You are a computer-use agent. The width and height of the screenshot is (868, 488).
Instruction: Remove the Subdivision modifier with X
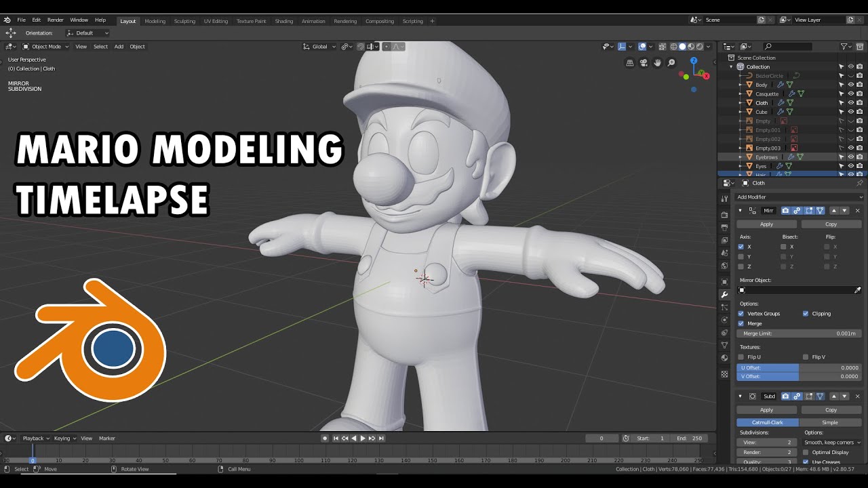[x=857, y=396]
